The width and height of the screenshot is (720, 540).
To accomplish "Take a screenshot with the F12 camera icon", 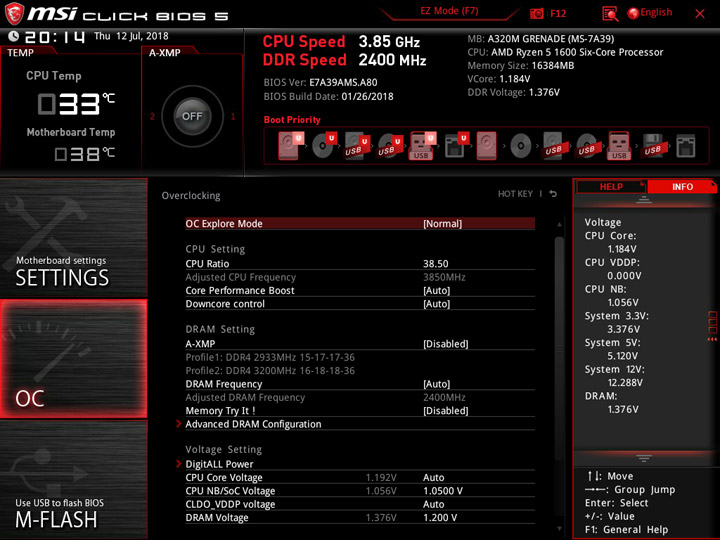I will click(x=536, y=13).
